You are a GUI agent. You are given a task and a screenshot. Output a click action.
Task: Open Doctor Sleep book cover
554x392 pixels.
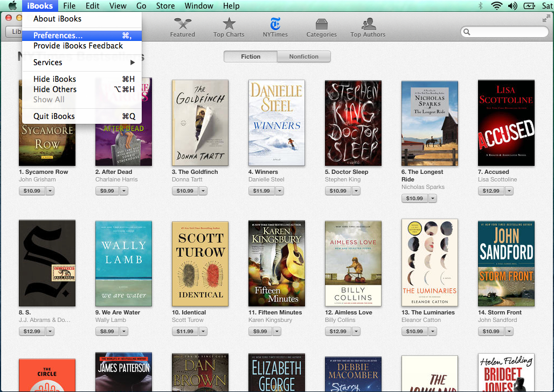coord(354,123)
